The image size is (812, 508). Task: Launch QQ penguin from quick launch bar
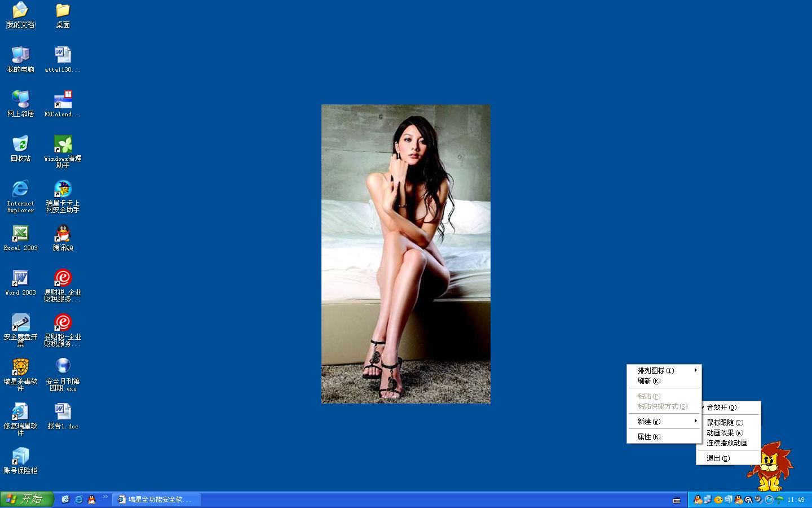91,500
